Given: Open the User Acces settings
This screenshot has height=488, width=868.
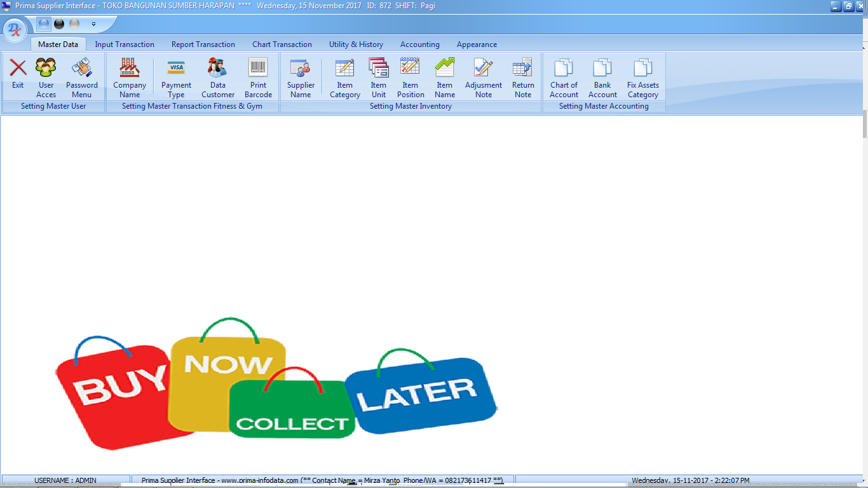Looking at the screenshot, I should [x=46, y=76].
